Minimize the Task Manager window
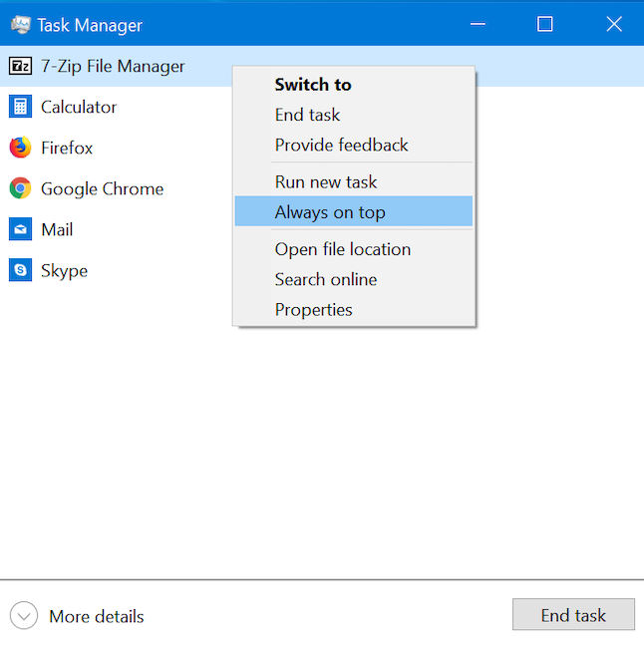 (478, 24)
